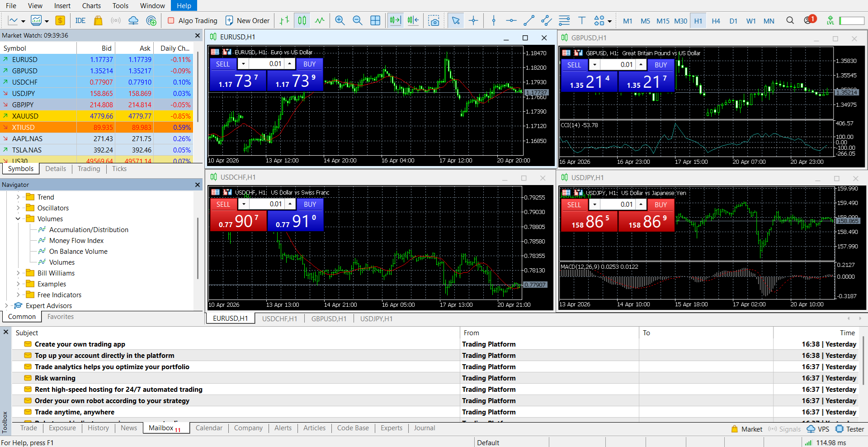Collapse the Volumes folder in Navigator
Image resolution: width=868 pixels, height=447 pixels.
pos(18,219)
